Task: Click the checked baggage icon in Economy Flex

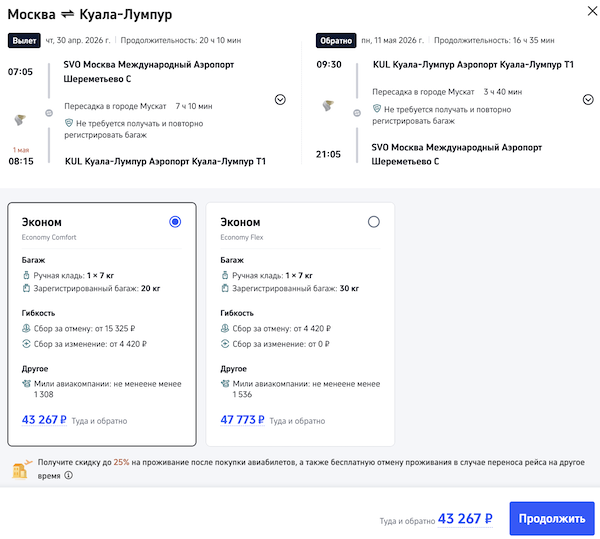Action: 225,288
